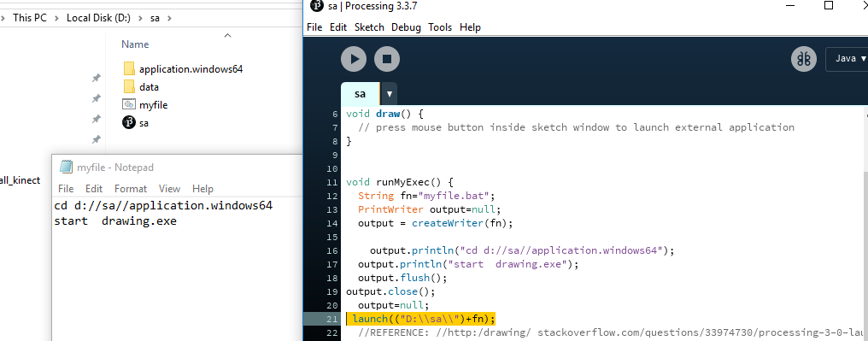Expand the chevron after sa in breadcrumb
This screenshot has height=341, width=868.
pos(169,18)
